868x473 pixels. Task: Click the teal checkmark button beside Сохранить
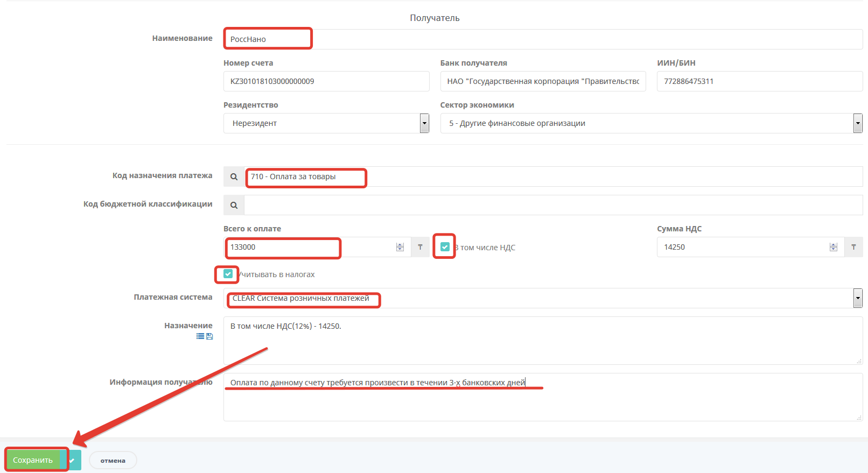74,460
